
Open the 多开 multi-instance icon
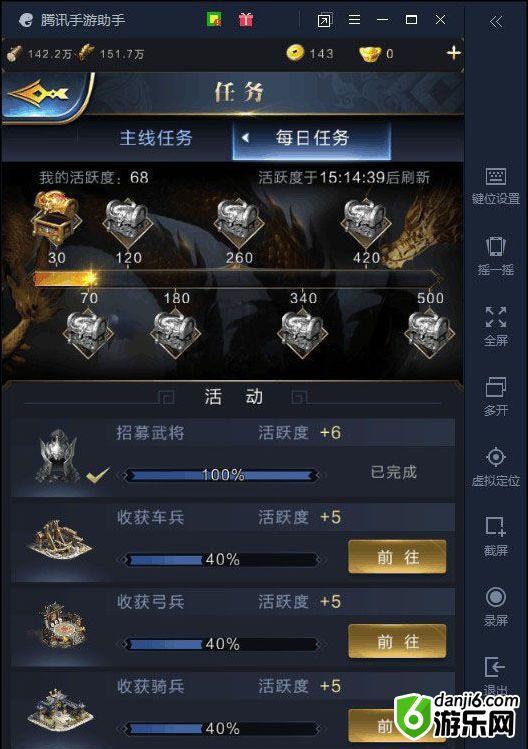coord(496,387)
